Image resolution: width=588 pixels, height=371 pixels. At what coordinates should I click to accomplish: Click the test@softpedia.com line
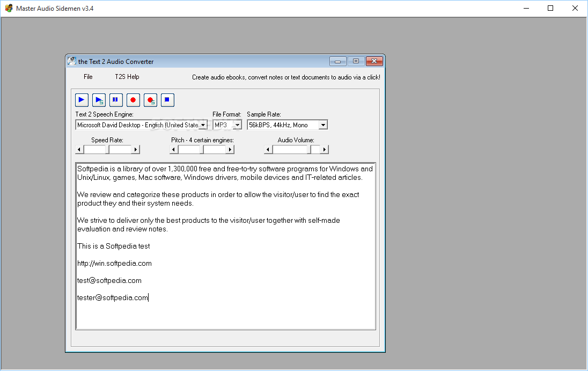coord(109,281)
